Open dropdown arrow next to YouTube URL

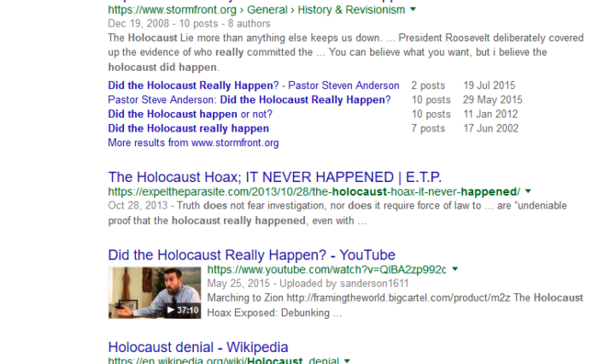point(455,269)
